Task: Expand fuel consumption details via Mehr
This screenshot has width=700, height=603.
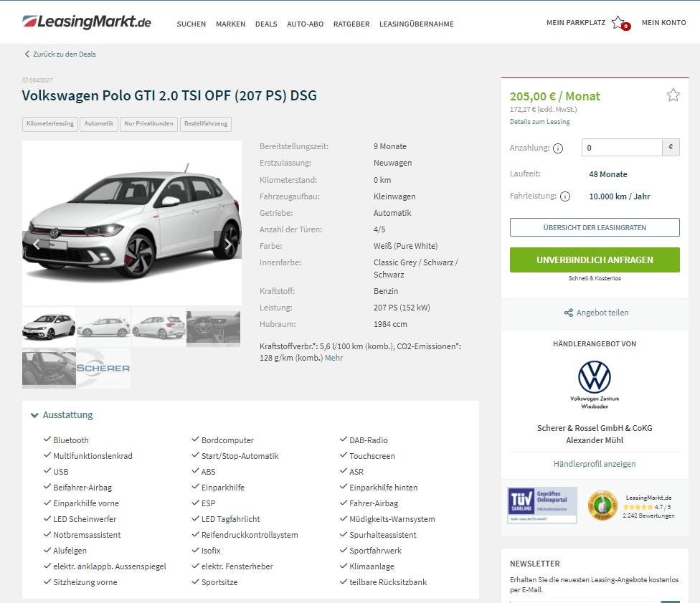Action: (334, 358)
